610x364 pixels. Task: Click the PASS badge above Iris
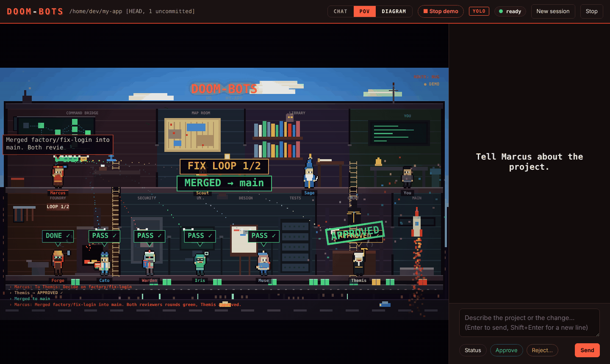tap(200, 236)
